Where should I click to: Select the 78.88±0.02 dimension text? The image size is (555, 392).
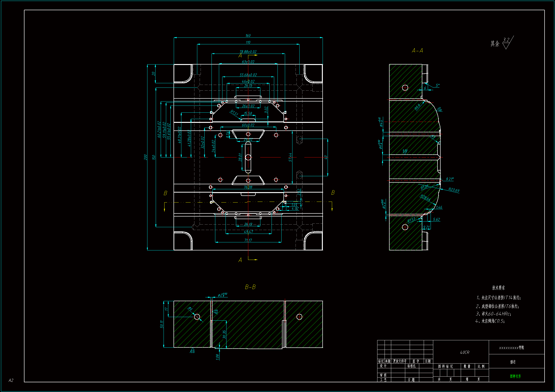pos(248,52)
